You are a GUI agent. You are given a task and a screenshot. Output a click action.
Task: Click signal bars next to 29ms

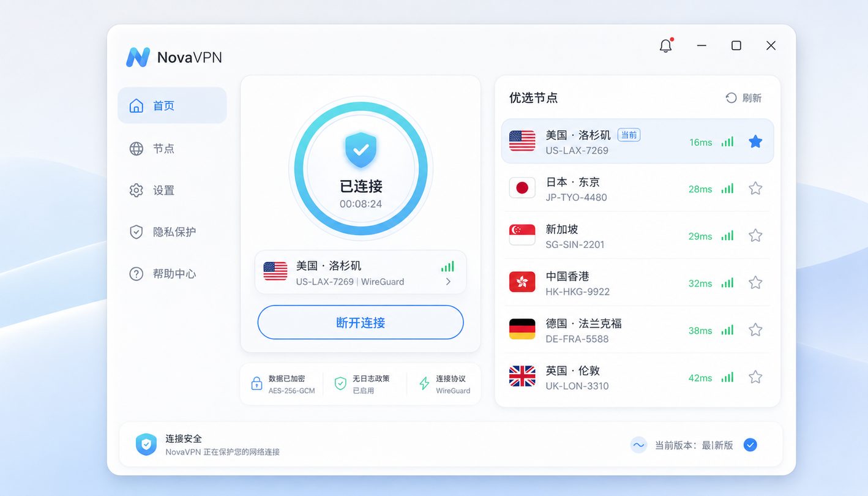(727, 236)
